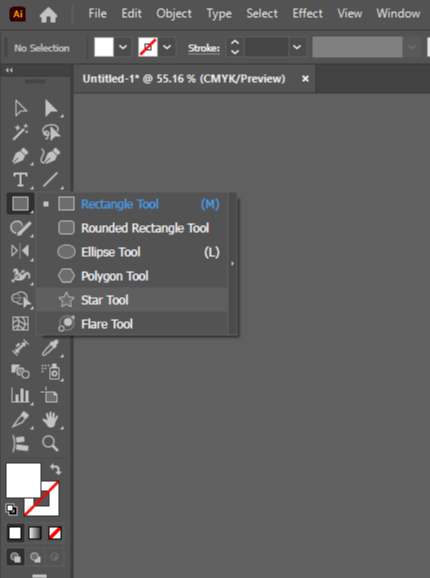
Task: Open fill color dropdown in control bar
Action: click(123, 48)
